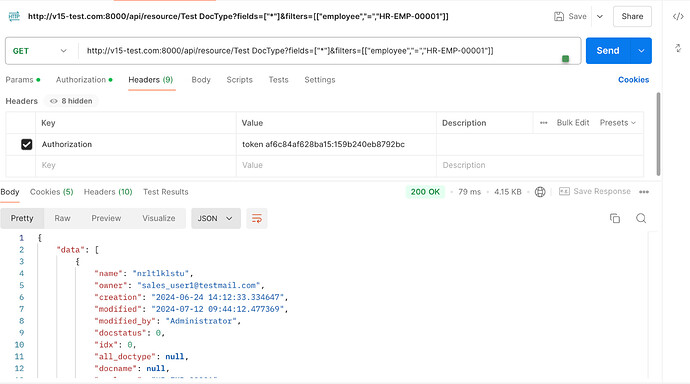Open the Presets dropdown
Viewport: 690px width, 384px height.
click(x=618, y=123)
